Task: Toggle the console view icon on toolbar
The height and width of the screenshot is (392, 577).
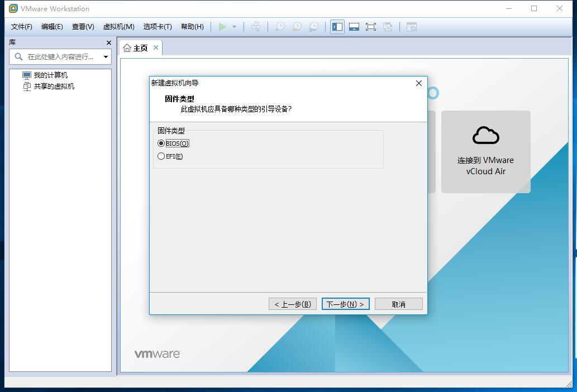Action: [x=411, y=26]
